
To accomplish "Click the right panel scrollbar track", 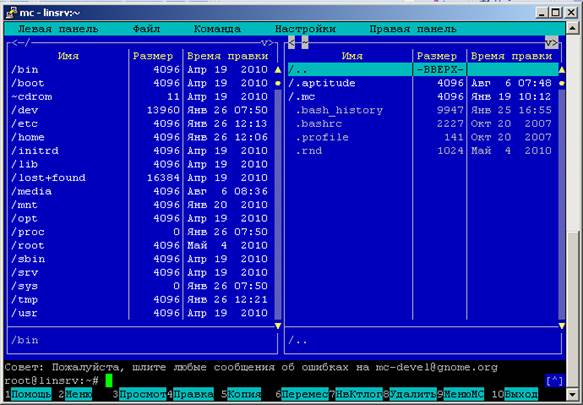I will (562, 205).
